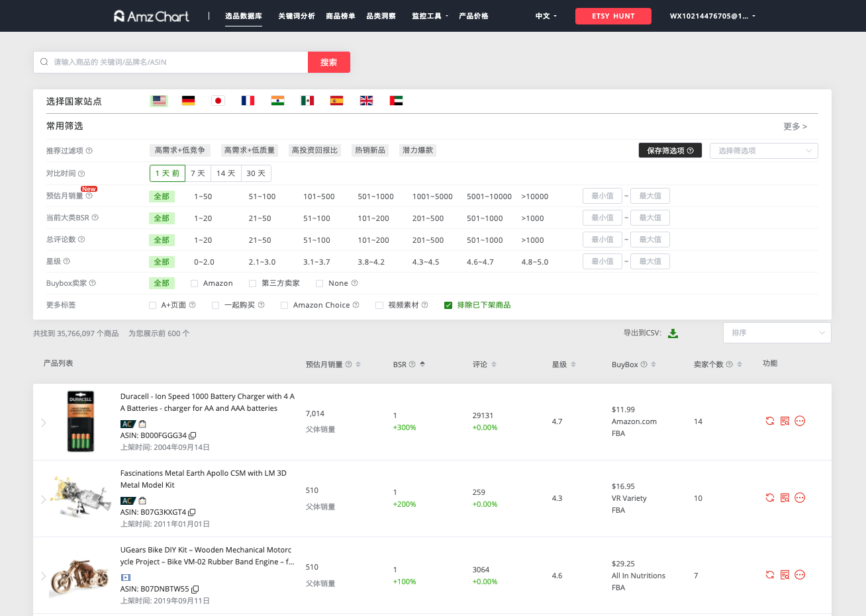Image resolution: width=866 pixels, height=616 pixels.
Task: Open the 排序 sort dropdown
Action: pos(777,333)
